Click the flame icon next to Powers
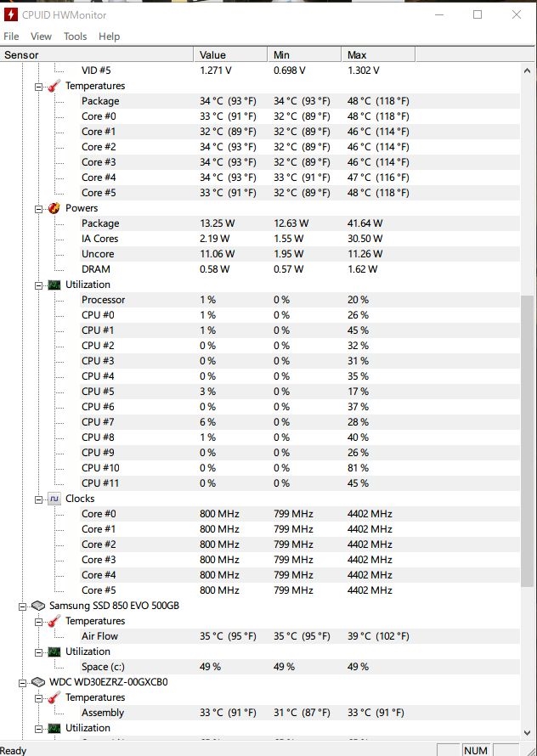 tap(54, 208)
